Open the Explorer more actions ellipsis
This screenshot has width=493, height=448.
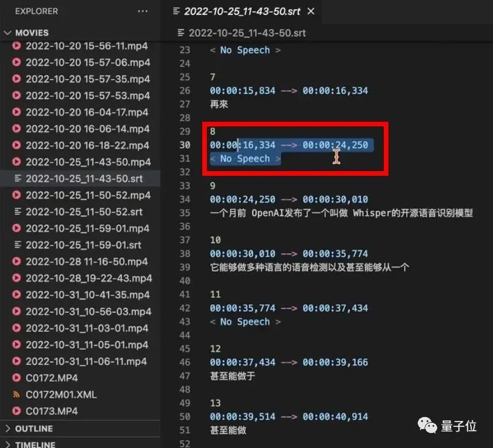[142, 11]
